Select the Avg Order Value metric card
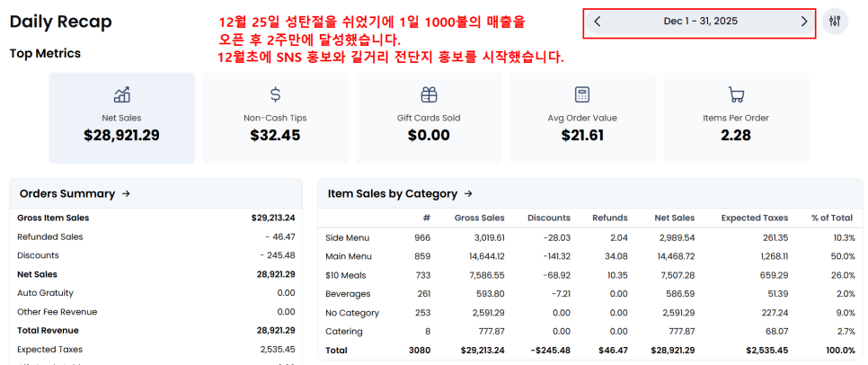The image size is (868, 365). point(582,118)
